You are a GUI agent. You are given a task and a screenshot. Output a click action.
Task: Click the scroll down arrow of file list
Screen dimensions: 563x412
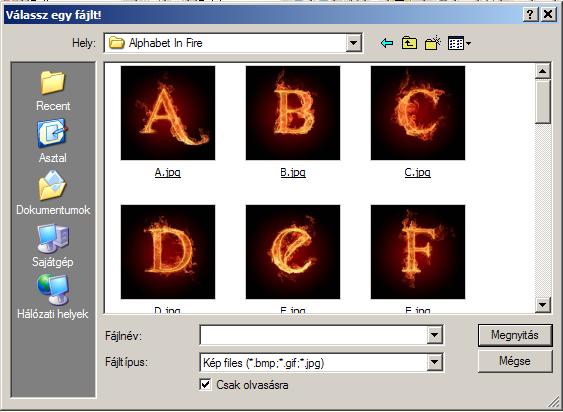(543, 305)
